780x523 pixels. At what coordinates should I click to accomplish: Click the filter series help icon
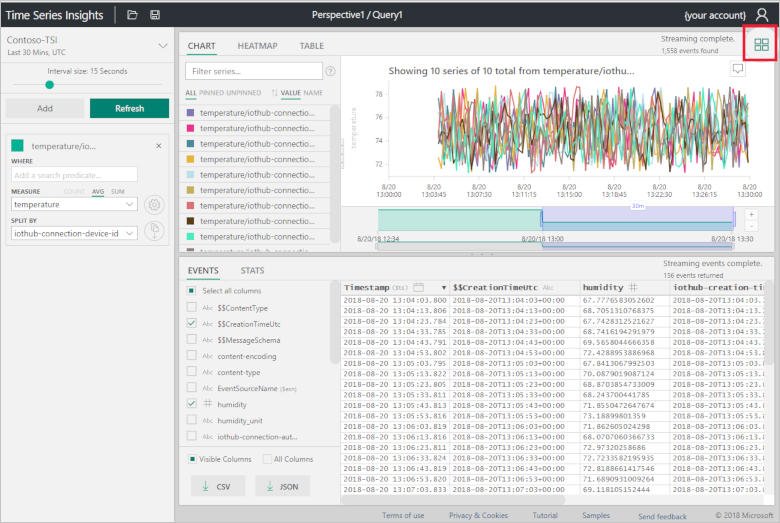pos(330,71)
